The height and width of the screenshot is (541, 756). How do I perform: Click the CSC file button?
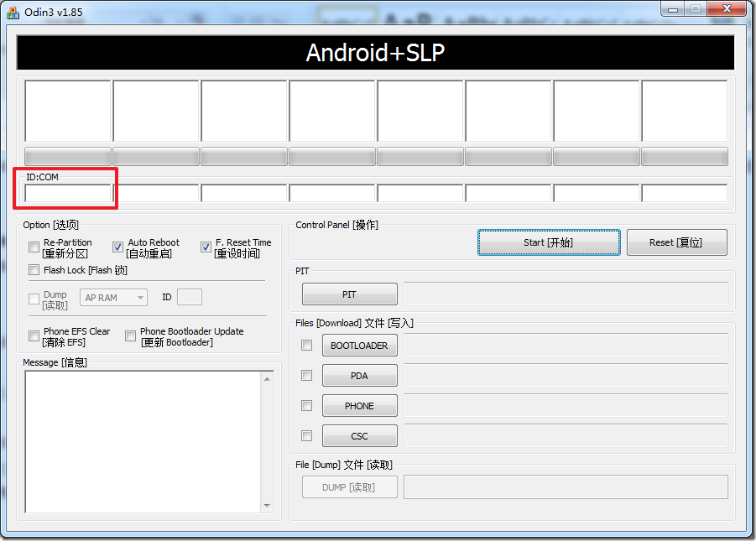(360, 435)
